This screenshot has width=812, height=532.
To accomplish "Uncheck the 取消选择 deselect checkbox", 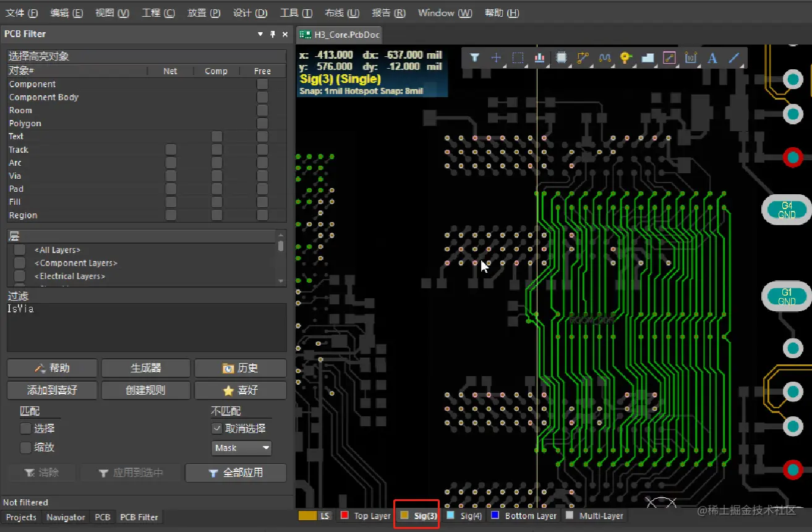I will [216, 428].
